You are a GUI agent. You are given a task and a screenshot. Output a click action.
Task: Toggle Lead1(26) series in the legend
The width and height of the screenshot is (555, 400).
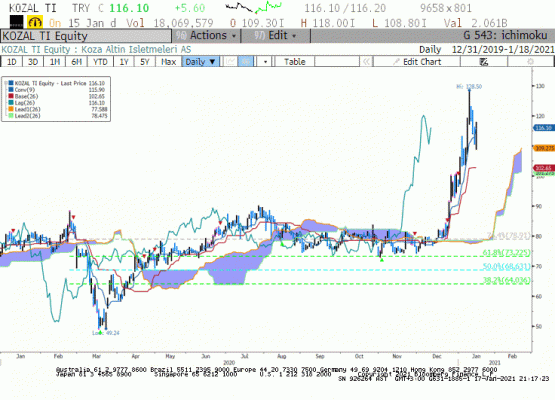tap(27, 109)
